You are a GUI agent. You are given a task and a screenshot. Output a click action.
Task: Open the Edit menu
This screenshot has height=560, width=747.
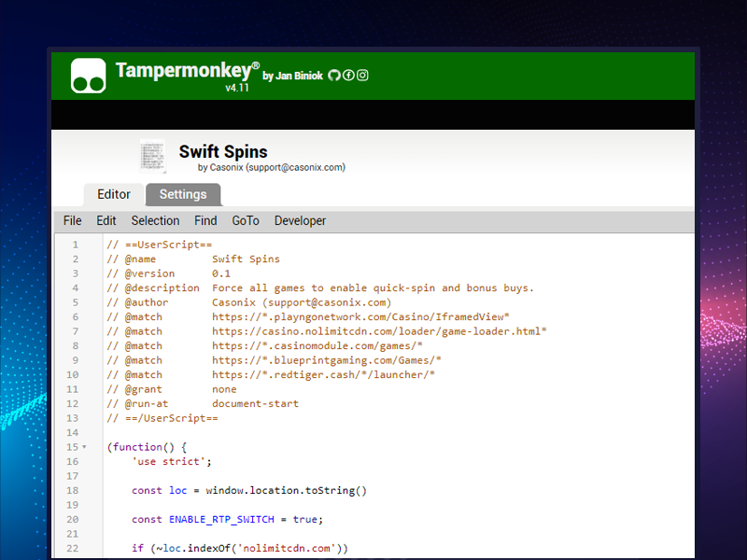point(106,221)
